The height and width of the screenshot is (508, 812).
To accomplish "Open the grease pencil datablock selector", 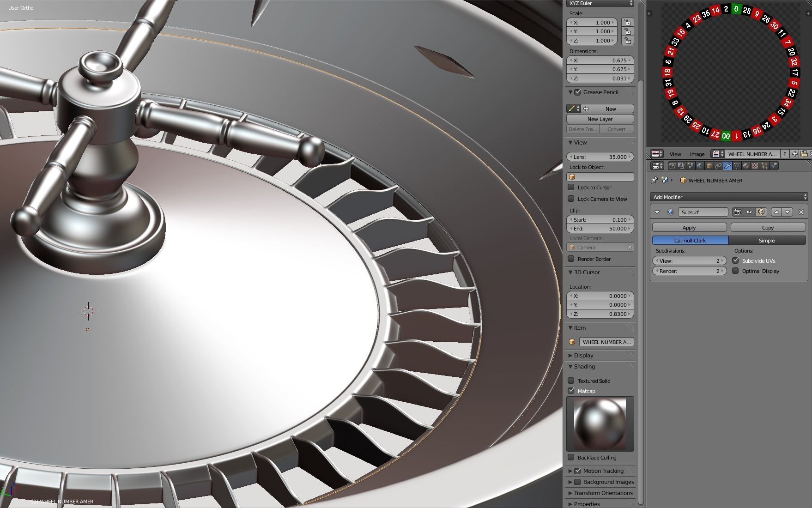I will pos(574,109).
